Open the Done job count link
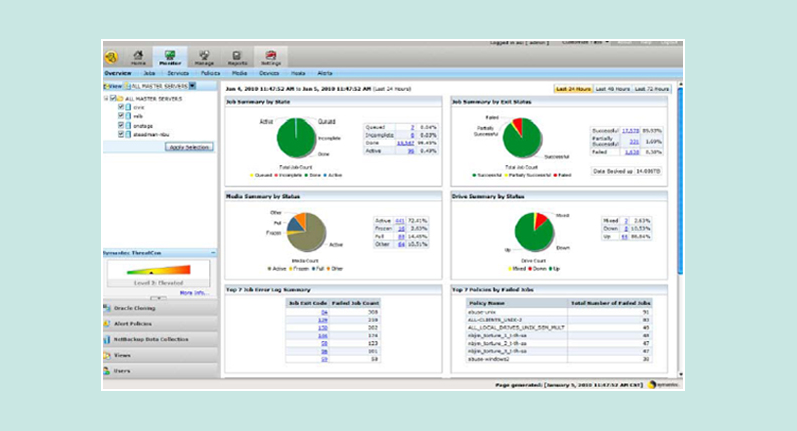This screenshot has width=797, height=431. 405,143
